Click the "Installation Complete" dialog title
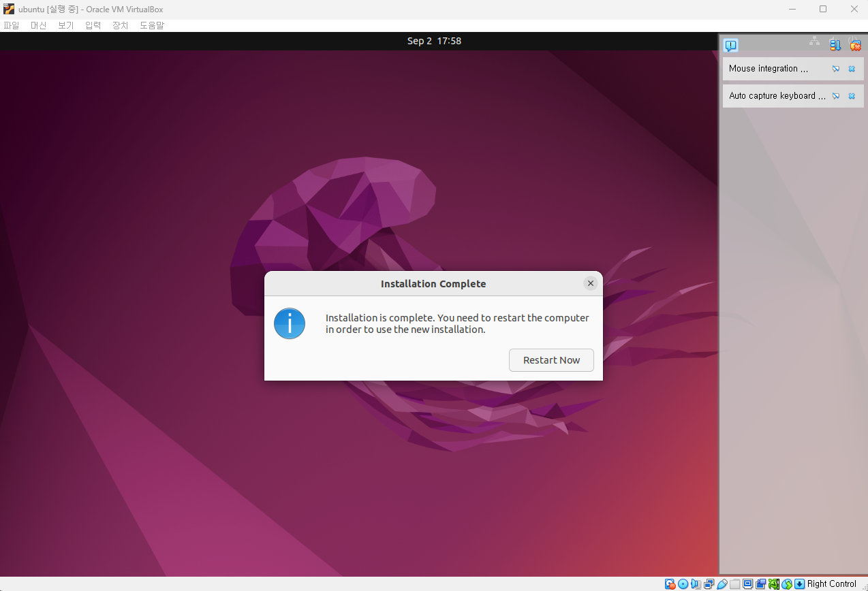Image resolution: width=868 pixels, height=591 pixels. [x=433, y=284]
